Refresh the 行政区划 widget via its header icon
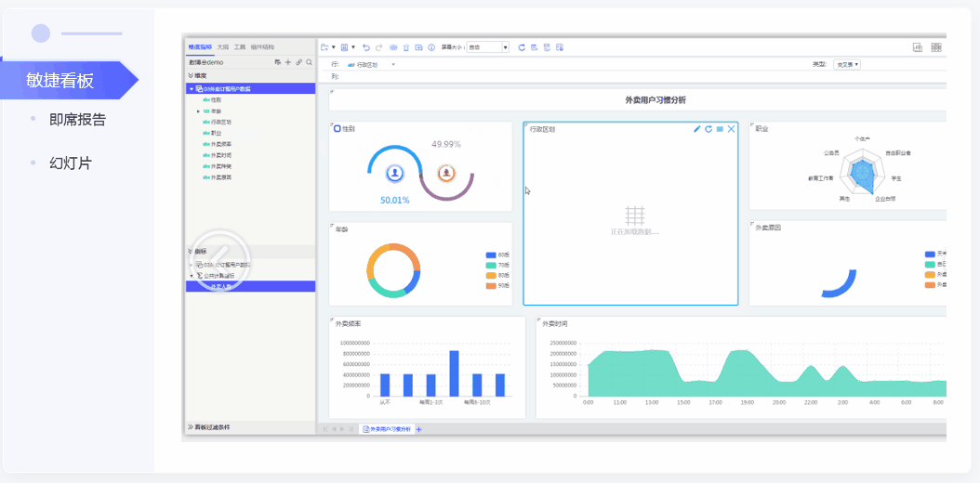Screen dimensions: 980x483 (x=709, y=129)
